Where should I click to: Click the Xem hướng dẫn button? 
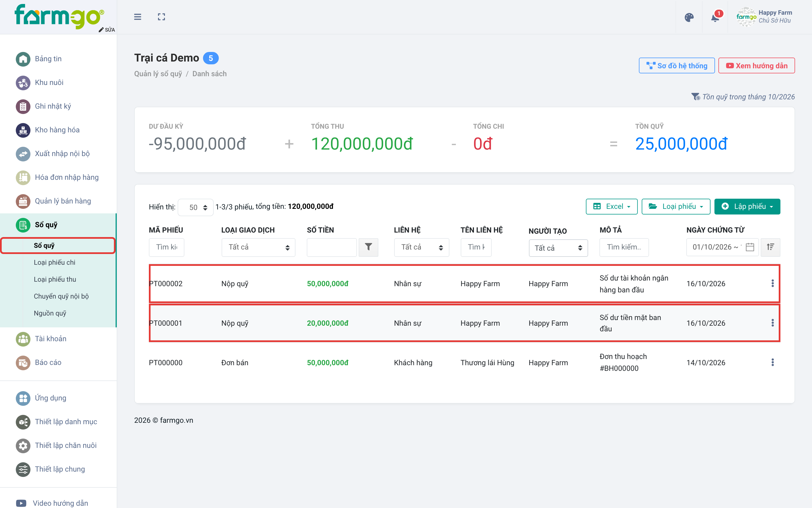[756, 66]
